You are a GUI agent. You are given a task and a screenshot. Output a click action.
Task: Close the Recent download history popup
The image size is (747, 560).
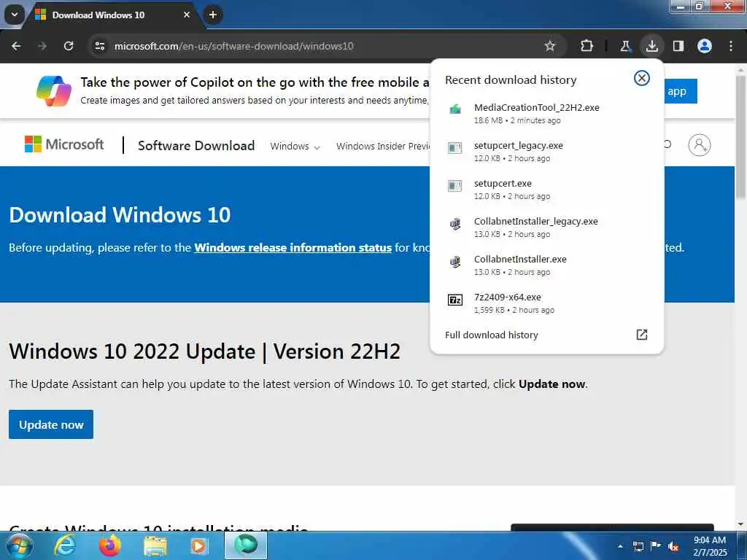[x=642, y=78]
